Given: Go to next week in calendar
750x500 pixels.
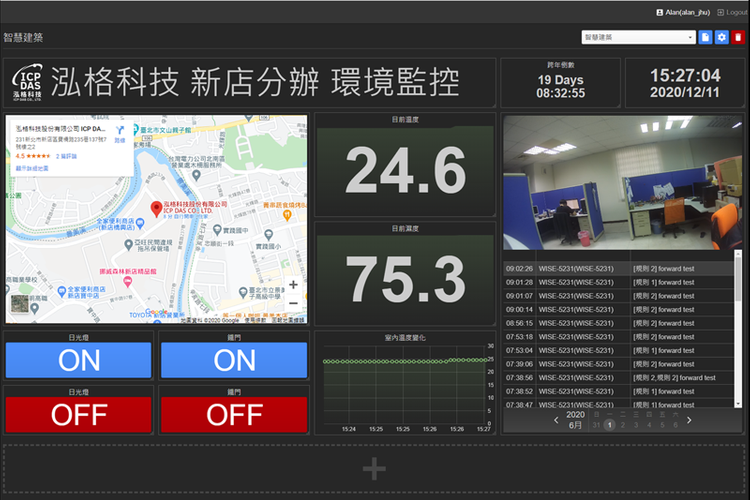Looking at the screenshot, I should (689, 420).
